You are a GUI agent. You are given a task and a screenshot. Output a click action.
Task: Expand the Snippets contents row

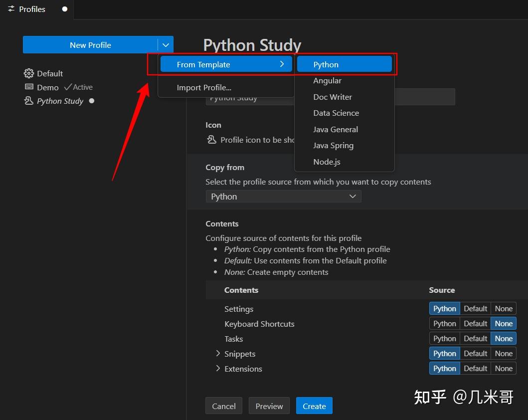pyautogui.click(x=218, y=354)
